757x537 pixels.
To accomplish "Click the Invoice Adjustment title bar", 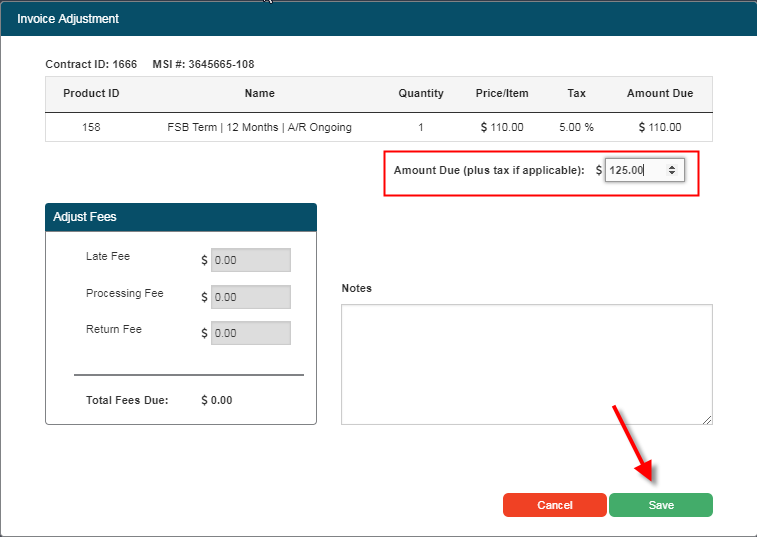I will [378, 18].
